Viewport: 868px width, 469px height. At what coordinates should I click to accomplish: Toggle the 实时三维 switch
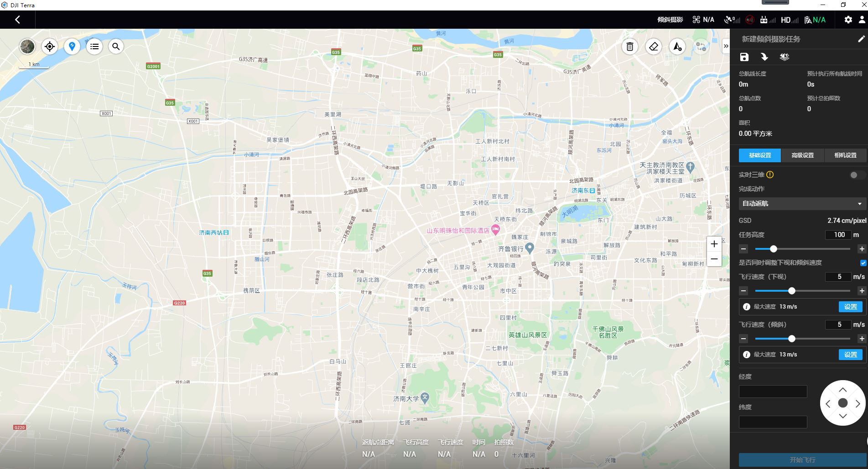click(857, 175)
